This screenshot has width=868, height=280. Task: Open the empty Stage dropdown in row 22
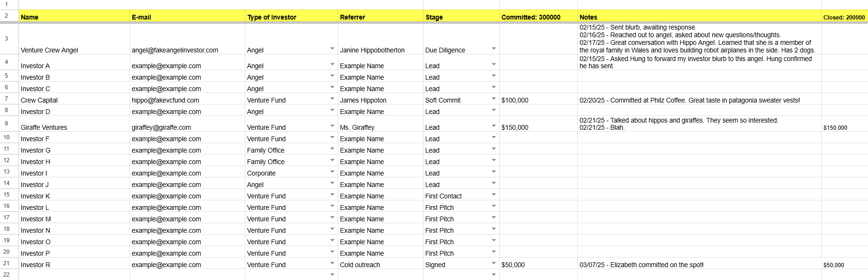pyautogui.click(x=494, y=274)
